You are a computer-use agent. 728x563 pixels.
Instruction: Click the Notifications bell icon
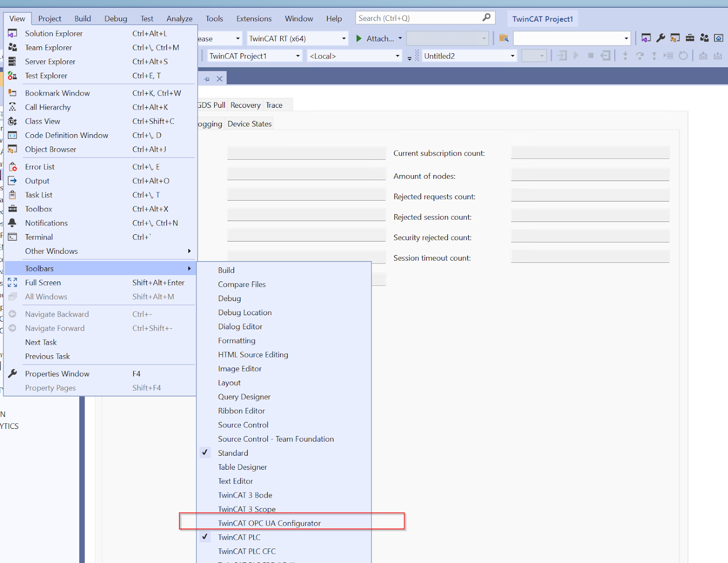(x=13, y=223)
